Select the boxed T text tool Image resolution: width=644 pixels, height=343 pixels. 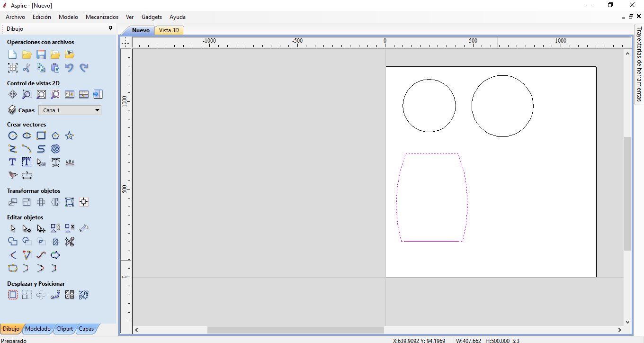(x=27, y=162)
